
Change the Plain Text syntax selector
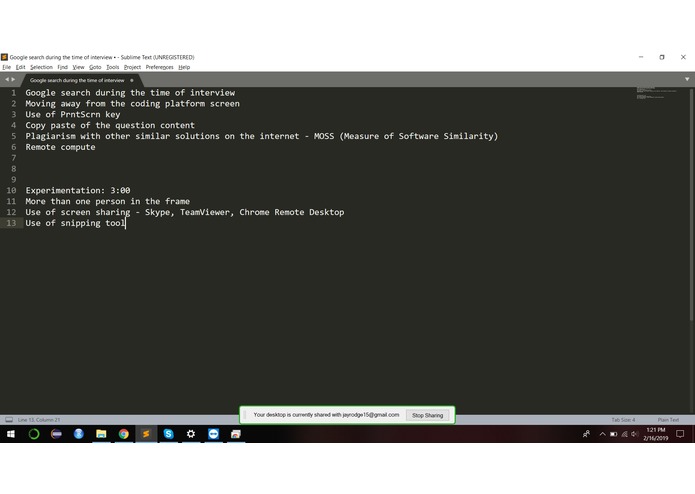point(668,420)
